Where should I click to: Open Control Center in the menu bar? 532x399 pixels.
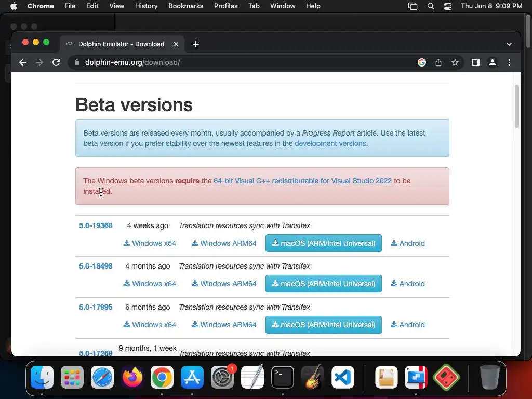(448, 6)
